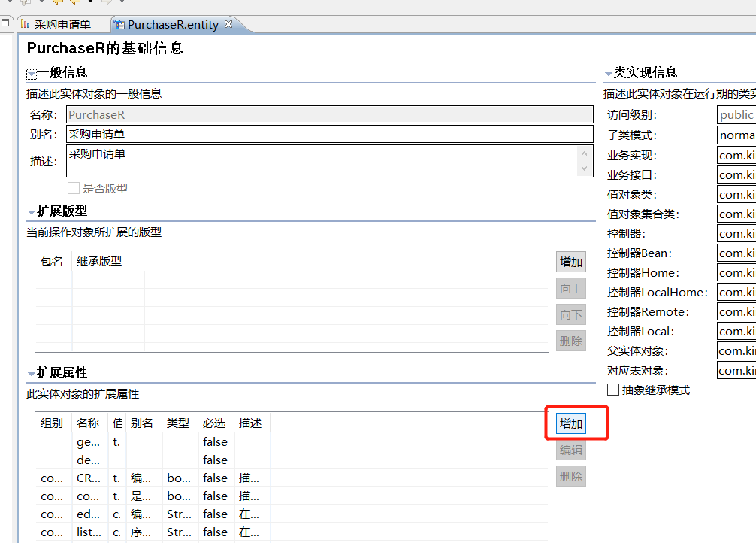
Task: Click the second yellow back arrow icon
Action: coord(74,4)
